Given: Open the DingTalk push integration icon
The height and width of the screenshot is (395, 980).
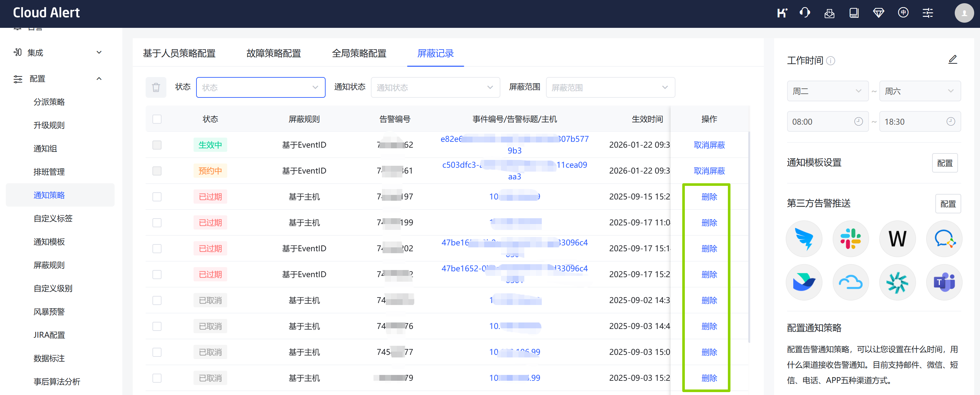Looking at the screenshot, I should tap(804, 239).
